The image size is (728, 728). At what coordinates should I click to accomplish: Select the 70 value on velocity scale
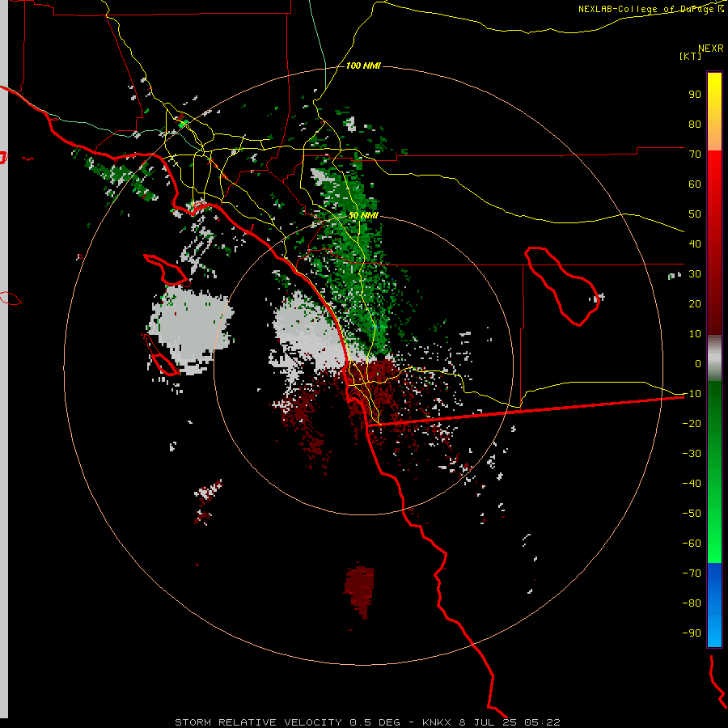tap(695, 154)
